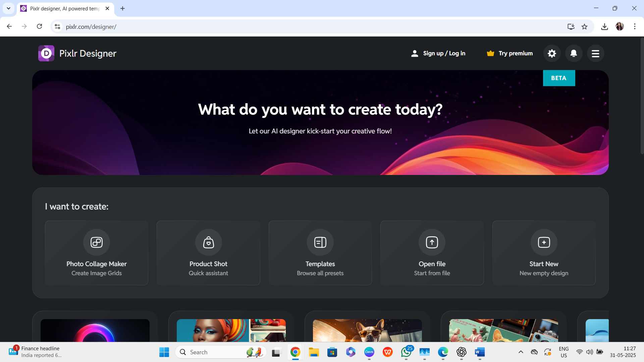644x362 pixels.
Task: Open settings gear in Pixlr header
Action: [552, 53]
